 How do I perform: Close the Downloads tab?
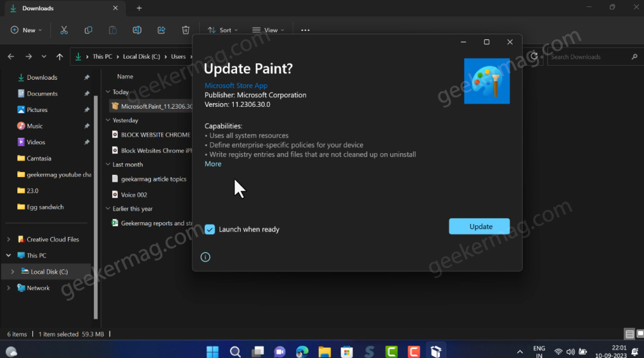(x=115, y=8)
